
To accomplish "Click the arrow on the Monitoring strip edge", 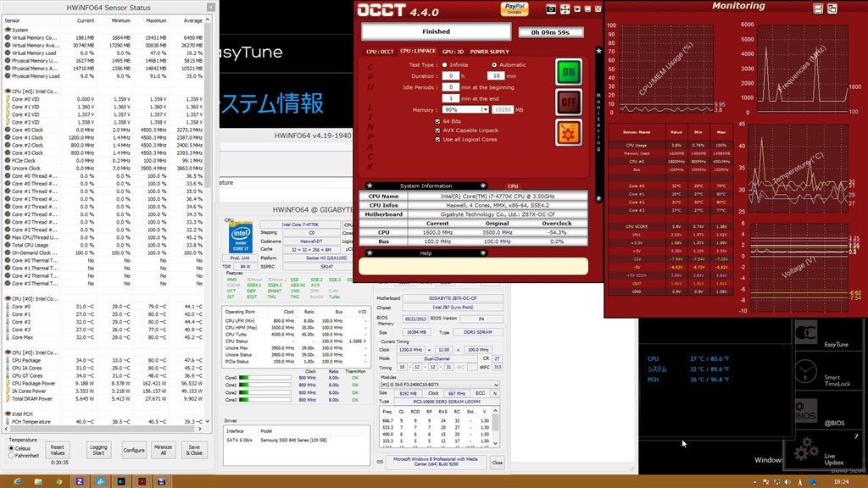I will pos(598,198).
